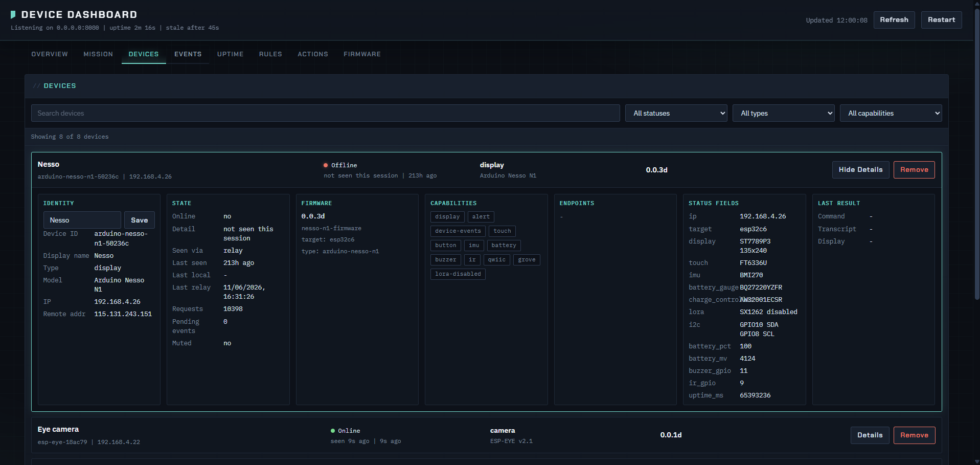Click the lora-disabled capability tag
This screenshot has width=980, height=465.
[x=458, y=274]
